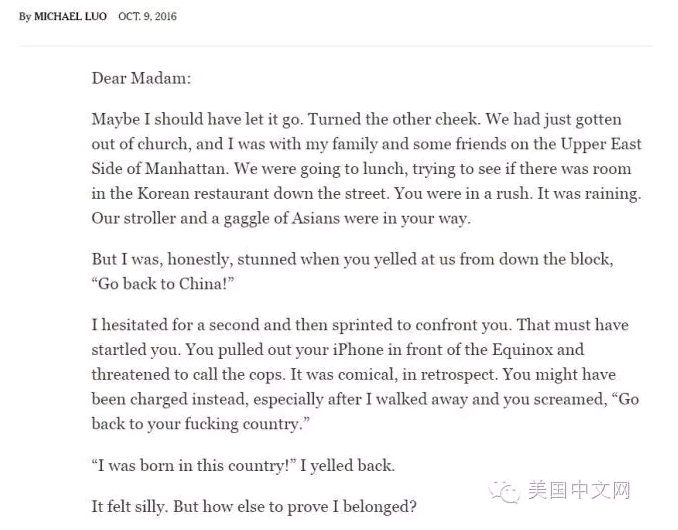
Task: Click the "Dear Madam:" salutation
Action: 141,78
